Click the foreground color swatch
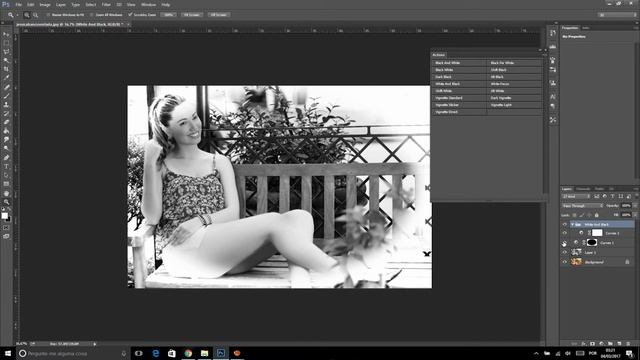This screenshot has height=360, width=640. coord(4,216)
